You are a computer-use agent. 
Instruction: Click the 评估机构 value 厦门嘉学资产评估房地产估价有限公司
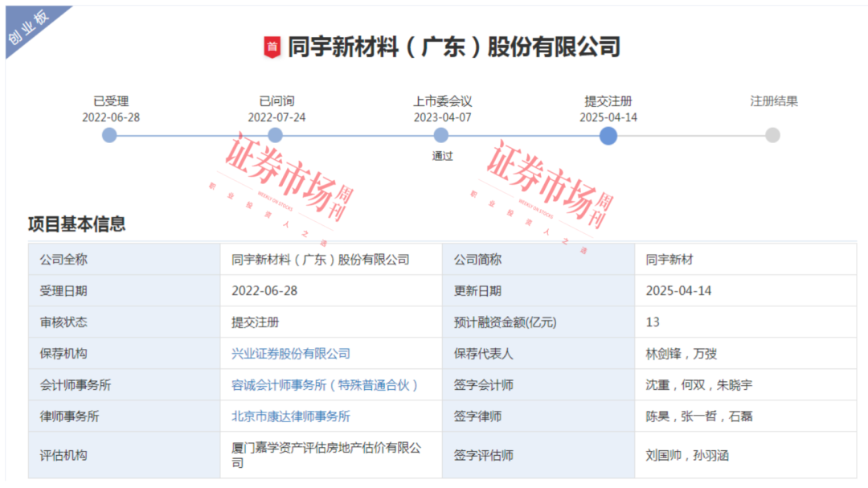[x=326, y=455]
